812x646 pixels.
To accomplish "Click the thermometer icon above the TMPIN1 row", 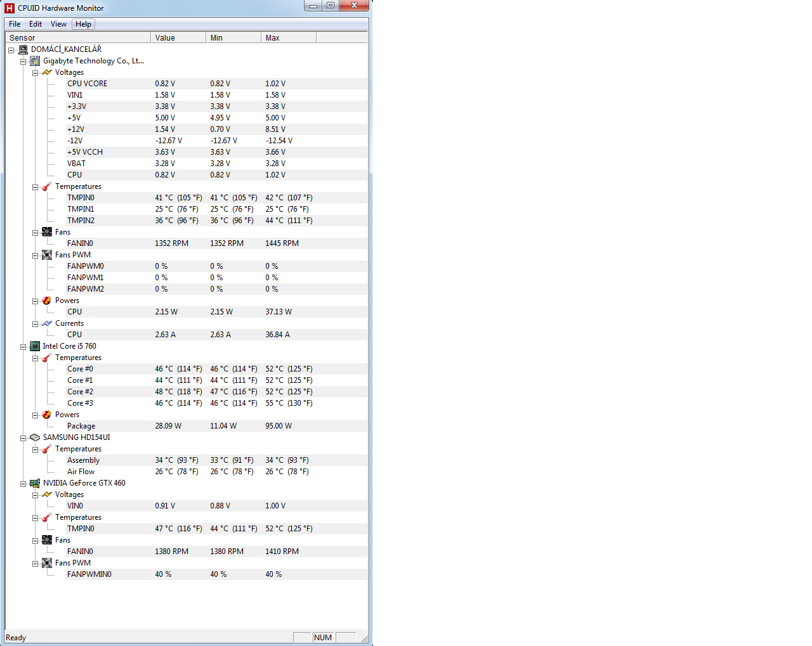I will click(x=47, y=186).
